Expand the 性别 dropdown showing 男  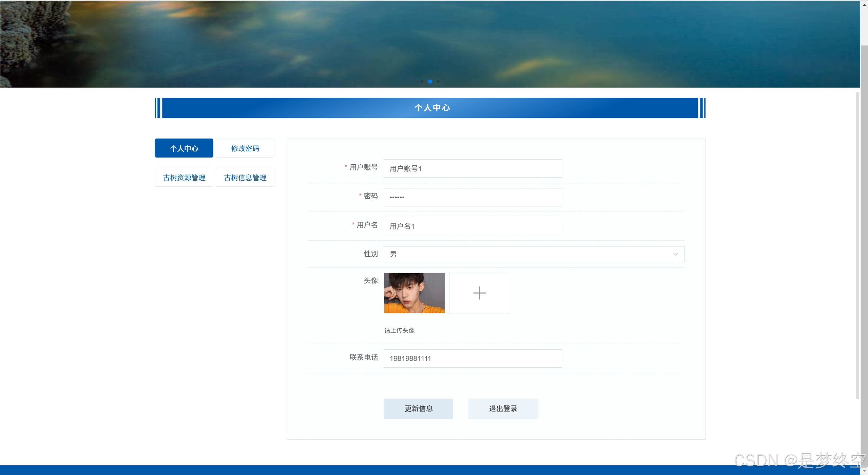click(534, 254)
